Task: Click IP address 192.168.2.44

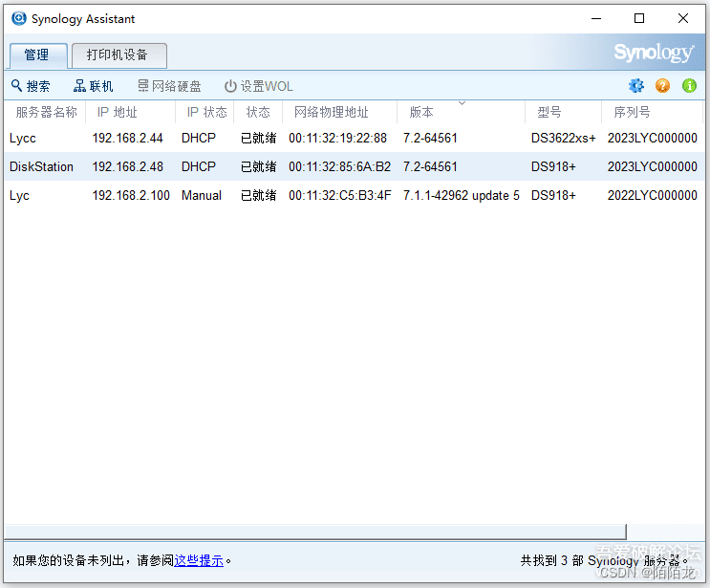Action: (128, 139)
